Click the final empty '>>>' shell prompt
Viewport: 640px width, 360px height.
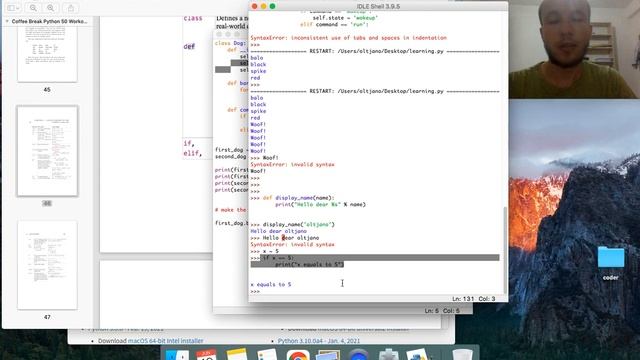pos(255,291)
